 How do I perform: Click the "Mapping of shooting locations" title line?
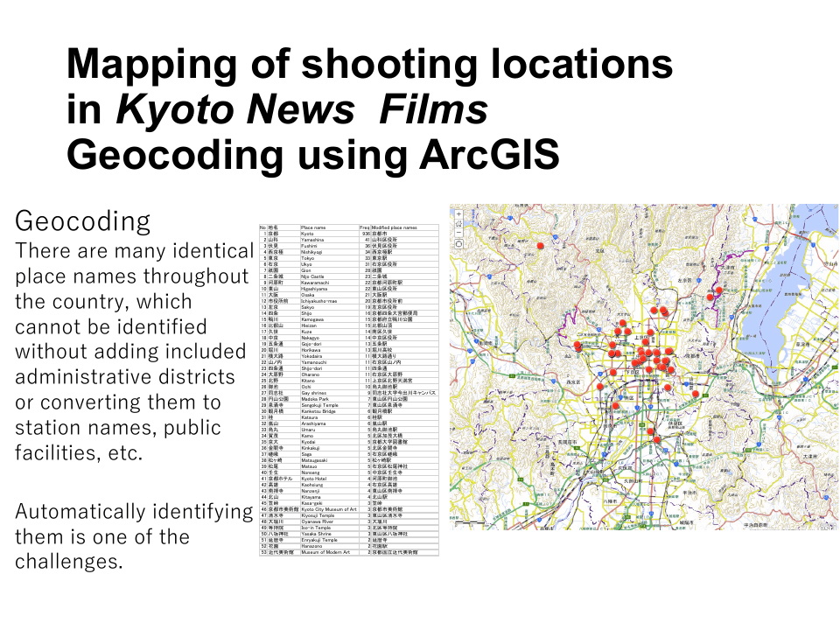click(369, 64)
